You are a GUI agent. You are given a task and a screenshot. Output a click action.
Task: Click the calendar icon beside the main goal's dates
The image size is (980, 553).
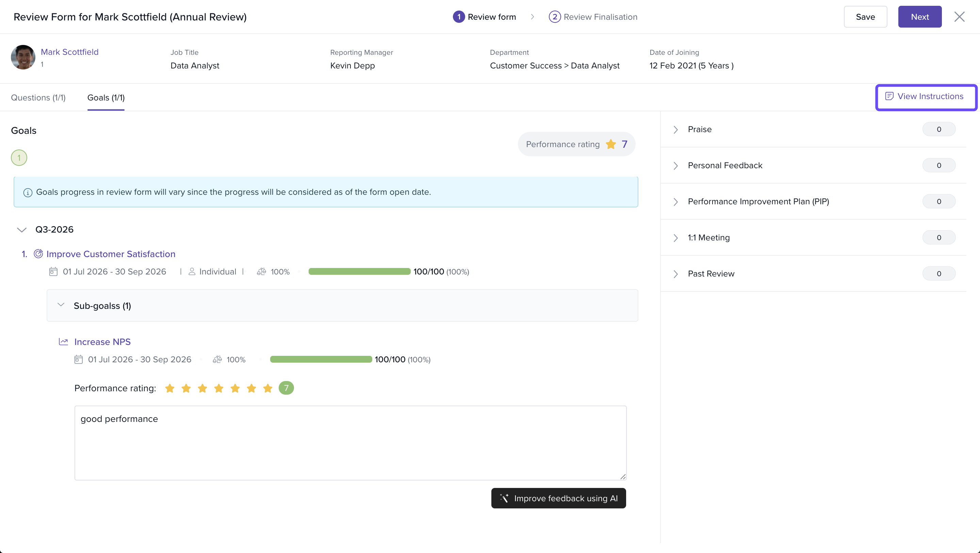pyautogui.click(x=53, y=271)
